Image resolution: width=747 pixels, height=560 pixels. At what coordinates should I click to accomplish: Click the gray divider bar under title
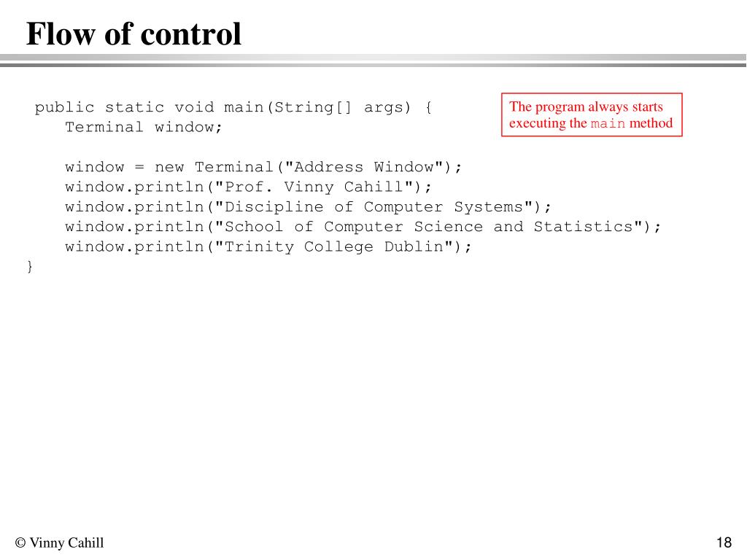373,61
